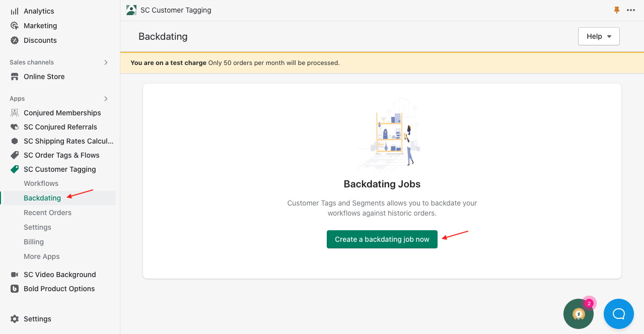Click Create a backdating job now
The width and height of the screenshot is (644, 334).
(382, 239)
